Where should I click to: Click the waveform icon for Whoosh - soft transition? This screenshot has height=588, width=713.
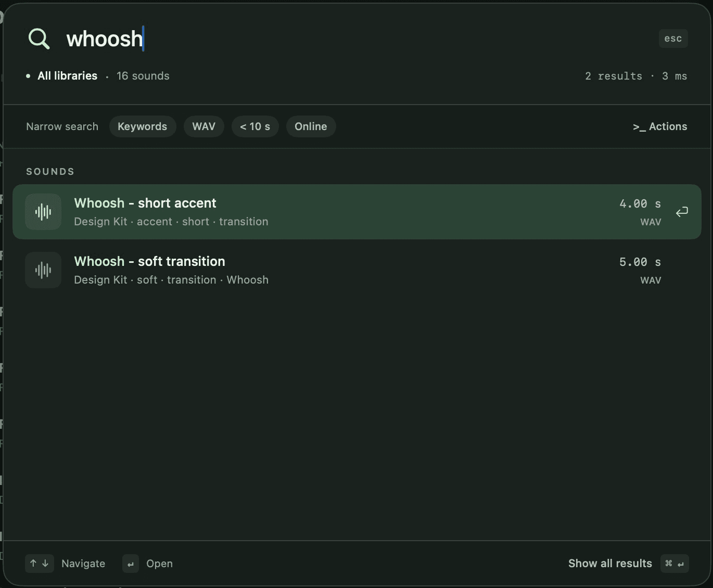pos(43,270)
